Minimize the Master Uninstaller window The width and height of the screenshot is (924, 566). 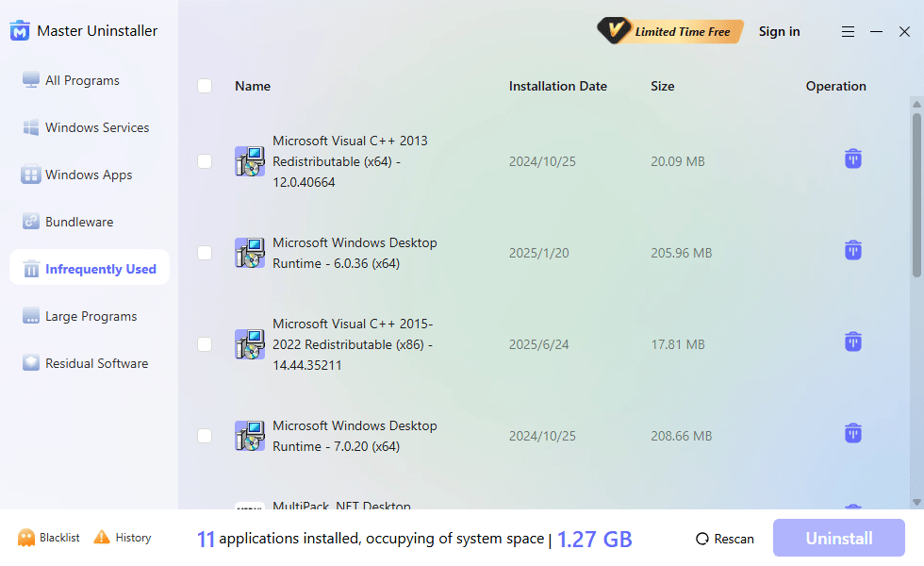[x=876, y=32]
